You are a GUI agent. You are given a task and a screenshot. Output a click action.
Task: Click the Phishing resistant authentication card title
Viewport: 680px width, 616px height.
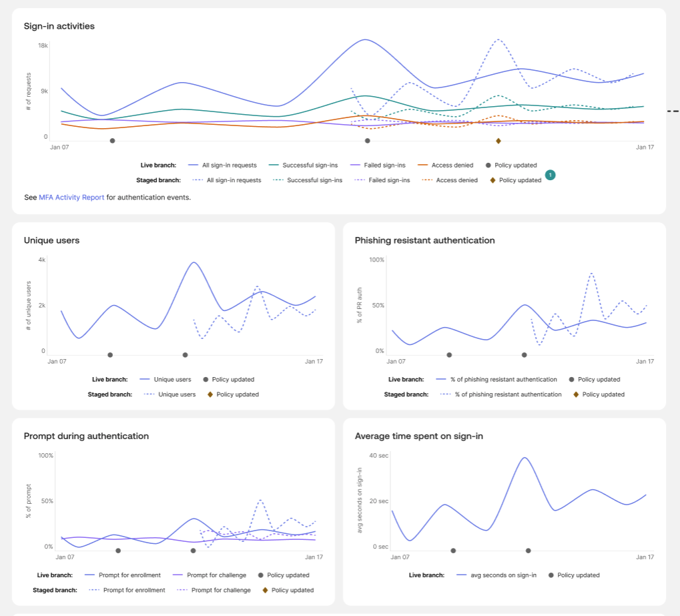[424, 240]
